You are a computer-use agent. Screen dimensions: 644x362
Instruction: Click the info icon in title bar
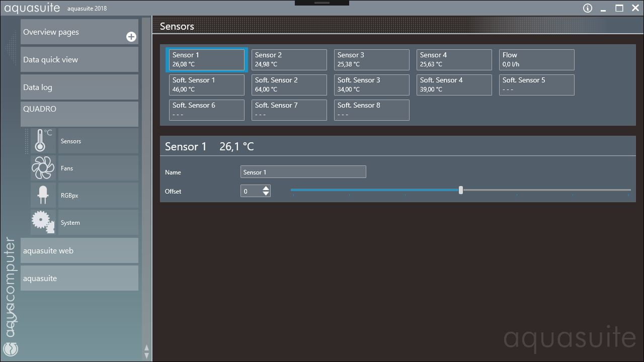[588, 8]
